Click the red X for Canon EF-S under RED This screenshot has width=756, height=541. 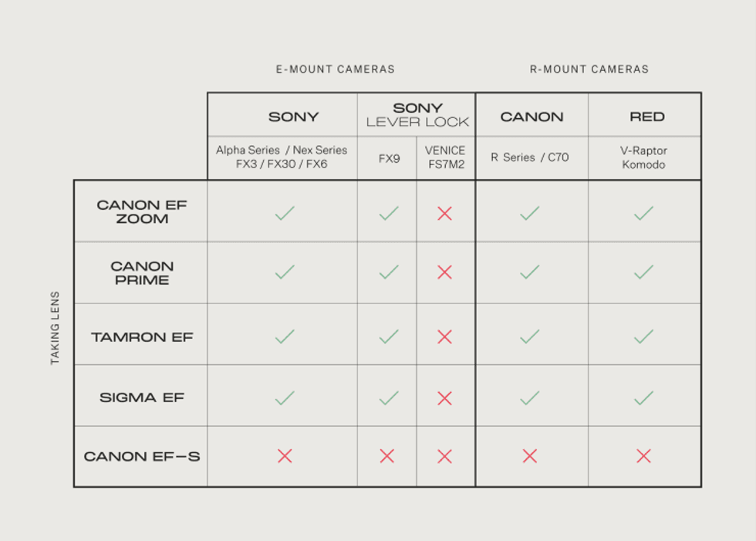pyautogui.click(x=643, y=456)
